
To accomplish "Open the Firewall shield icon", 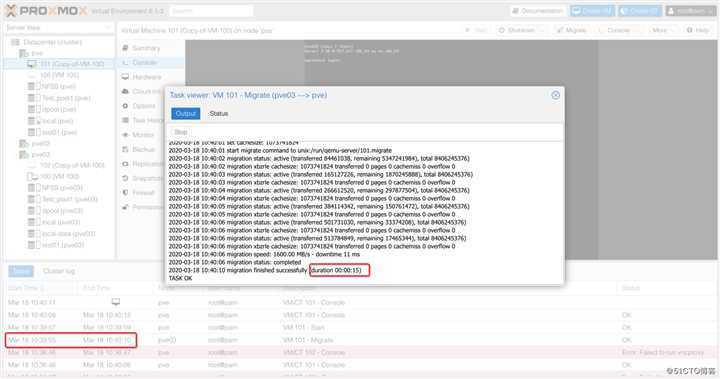I will click(125, 192).
